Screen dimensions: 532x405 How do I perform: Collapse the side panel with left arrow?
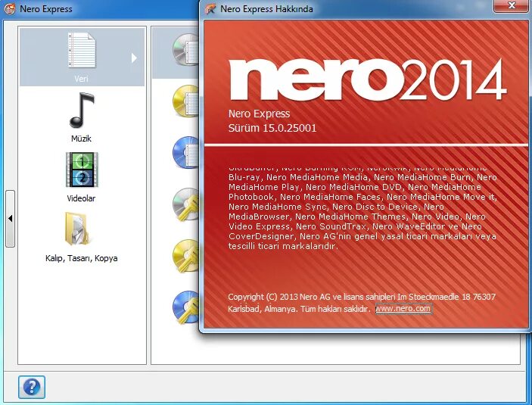(x=10, y=218)
